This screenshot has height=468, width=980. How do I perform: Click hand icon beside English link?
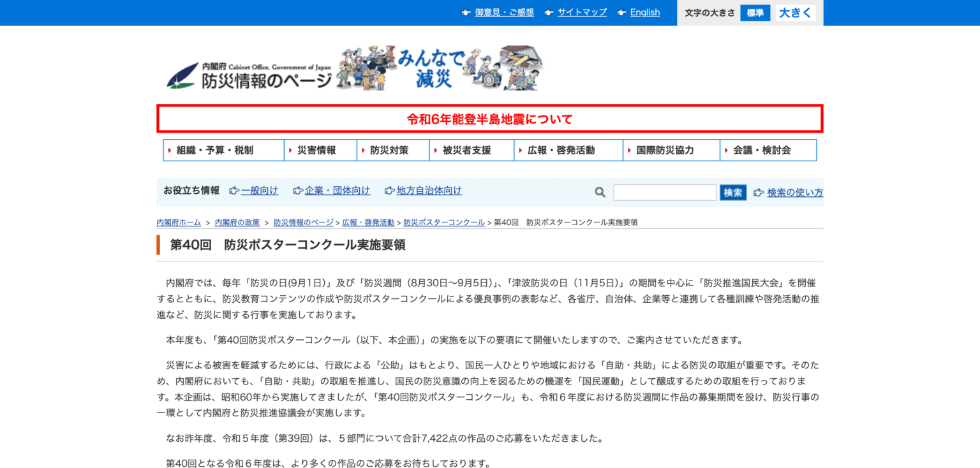point(622,13)
